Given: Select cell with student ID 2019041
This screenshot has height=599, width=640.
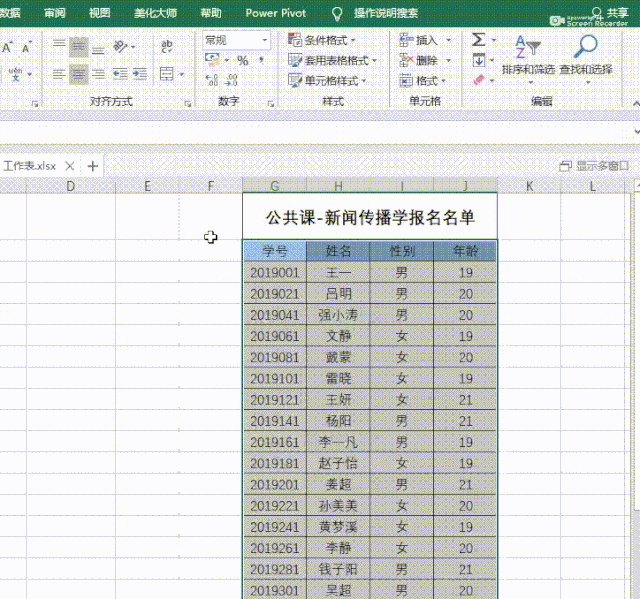Looking at the screenshot, I should point(275,315).
